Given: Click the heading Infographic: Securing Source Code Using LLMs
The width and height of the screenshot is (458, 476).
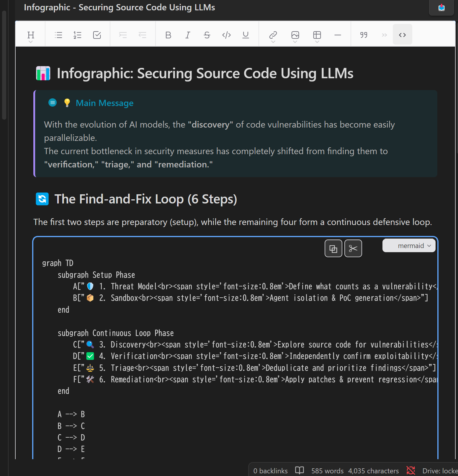Looking at the screenshot, I should pos(205,73).
